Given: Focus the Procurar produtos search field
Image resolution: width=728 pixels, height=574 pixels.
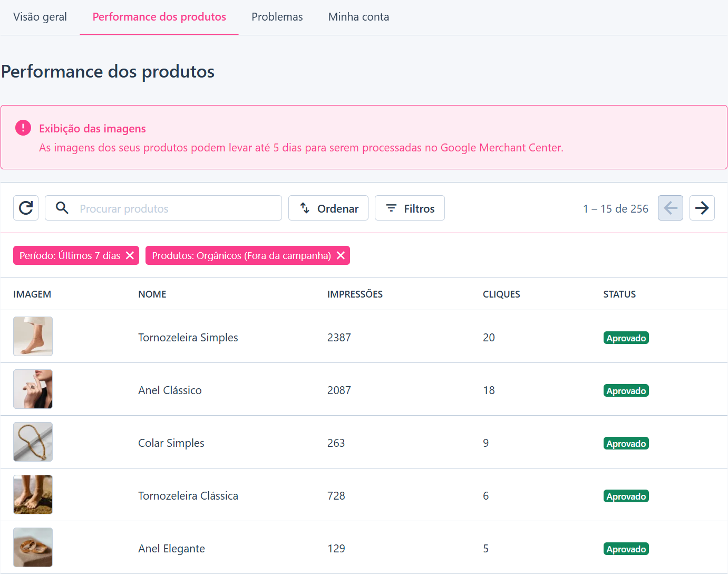Looking at the screenshot, I should 163,208.
